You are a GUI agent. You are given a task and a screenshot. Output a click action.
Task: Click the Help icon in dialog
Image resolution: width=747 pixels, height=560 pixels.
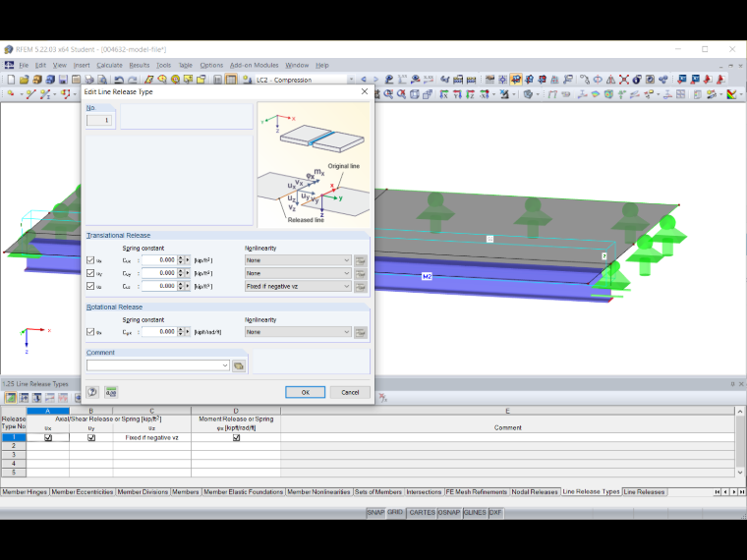pyautogui.click(x=92, y=392)
